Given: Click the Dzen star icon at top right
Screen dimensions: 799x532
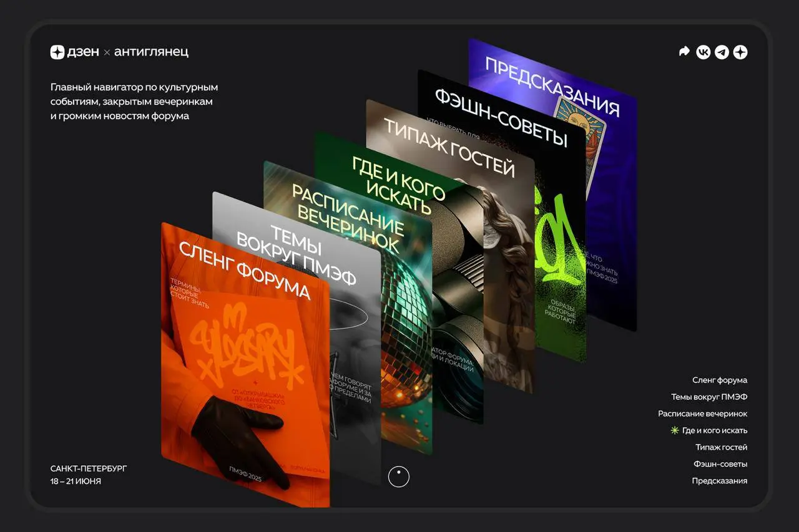Looking at the screenshot, I should point(740,52).
